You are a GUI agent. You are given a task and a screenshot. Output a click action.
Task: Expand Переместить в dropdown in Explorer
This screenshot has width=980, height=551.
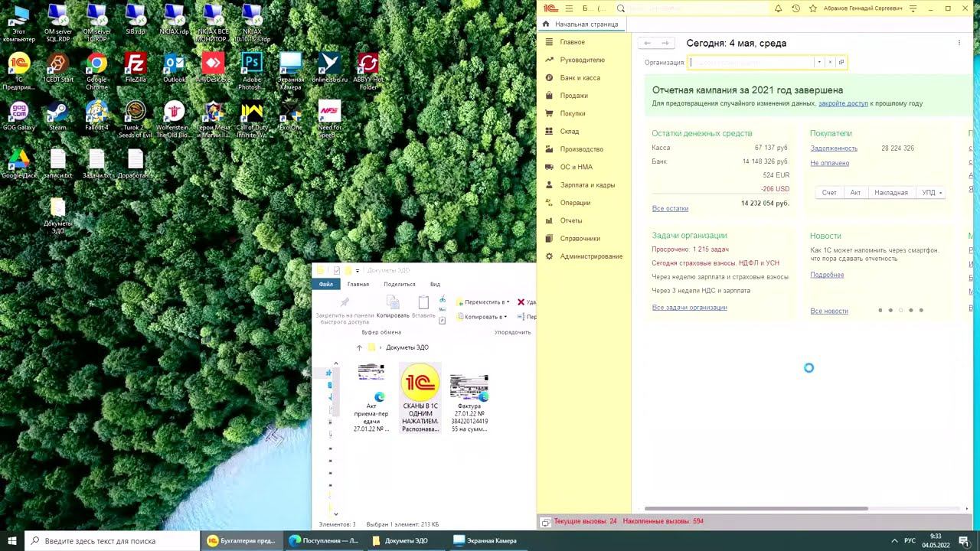pos(483,302)
